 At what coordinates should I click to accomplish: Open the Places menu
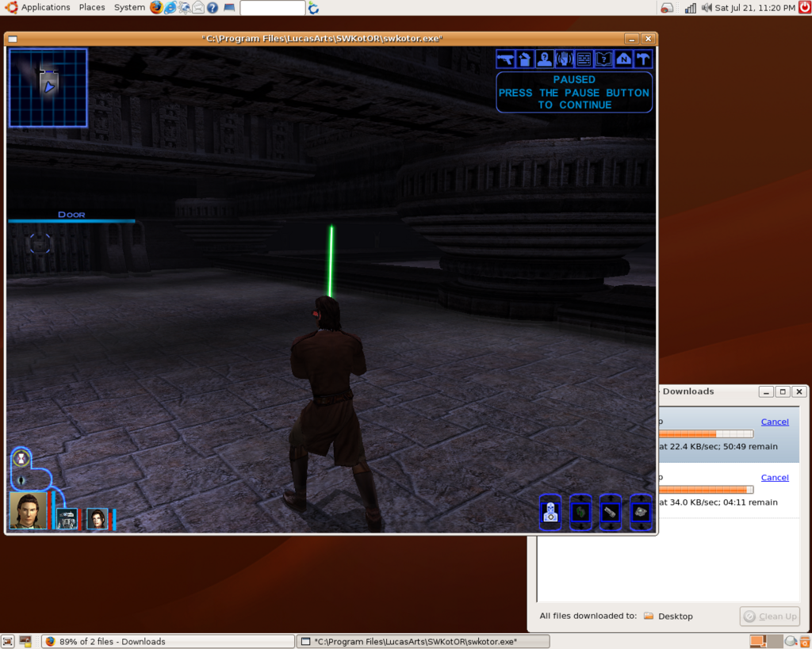92,7
